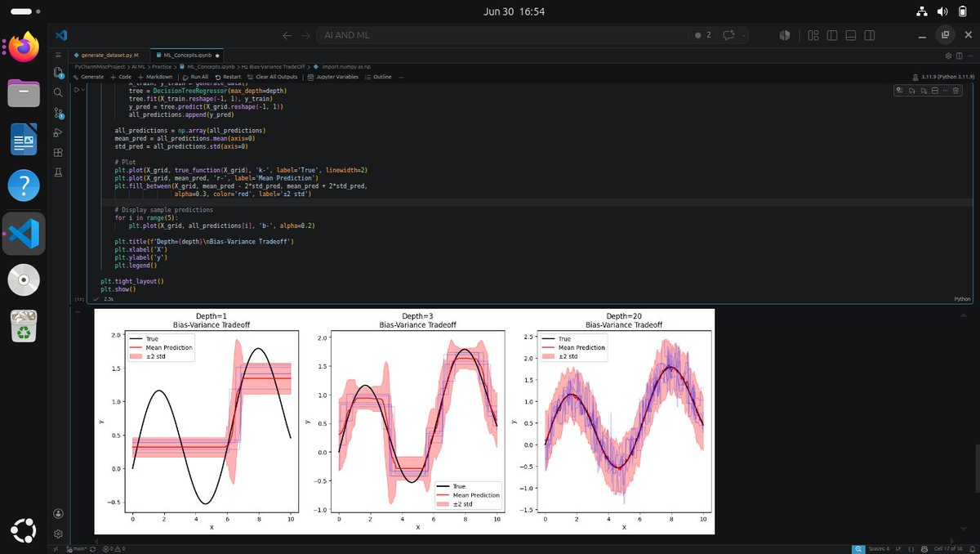
Task: Open the editor more actions ellipsis
Action: coord(970,56)
